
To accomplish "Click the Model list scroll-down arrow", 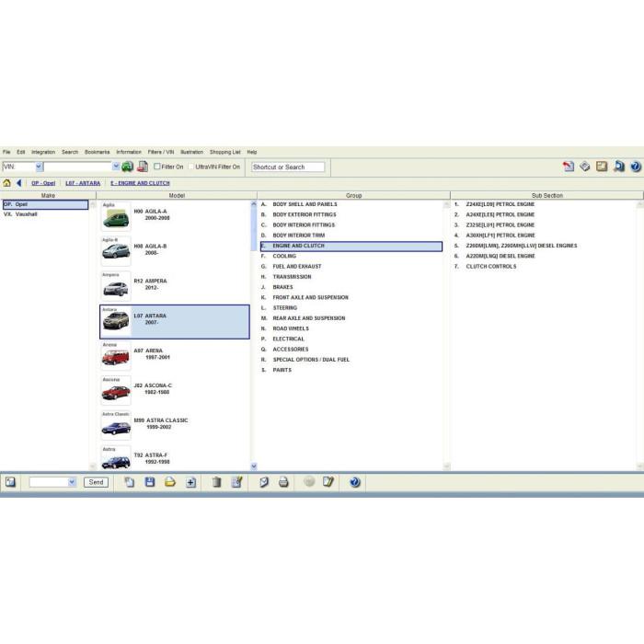I will 254,466.
